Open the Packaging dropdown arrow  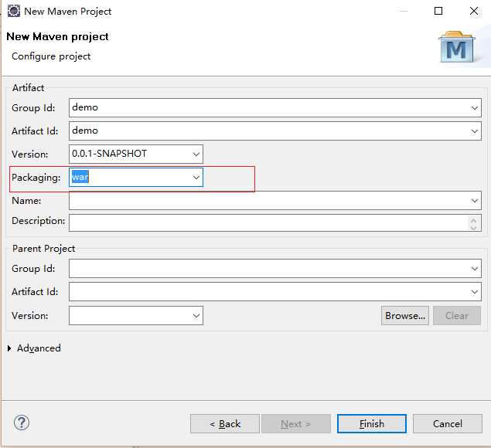pos(196,178)
